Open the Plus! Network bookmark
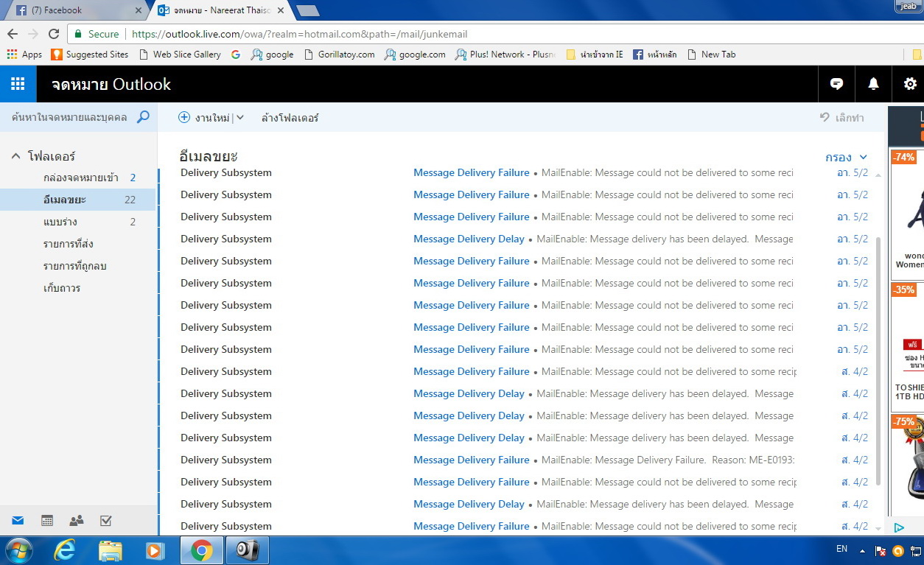The height and width of the screenshot is (565, 924). pos(505,55)
